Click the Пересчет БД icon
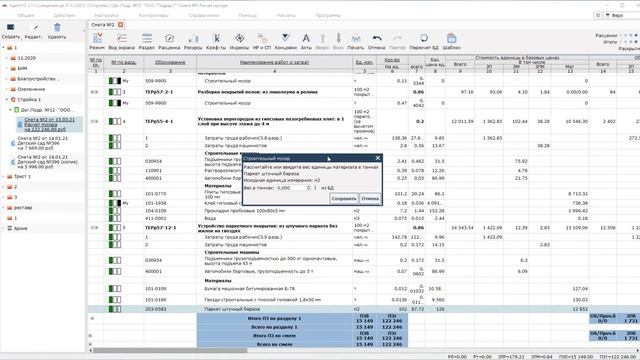 424,38
